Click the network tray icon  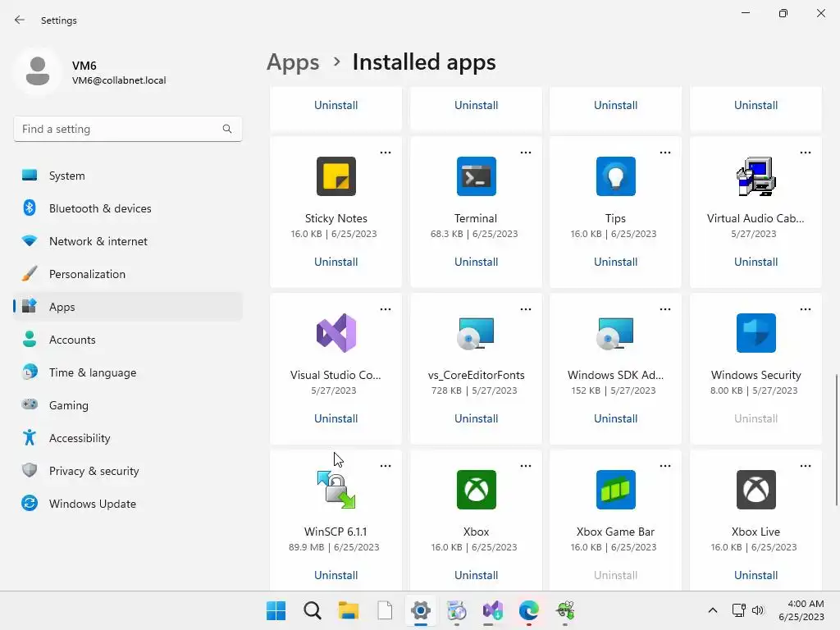pos(739,610)
